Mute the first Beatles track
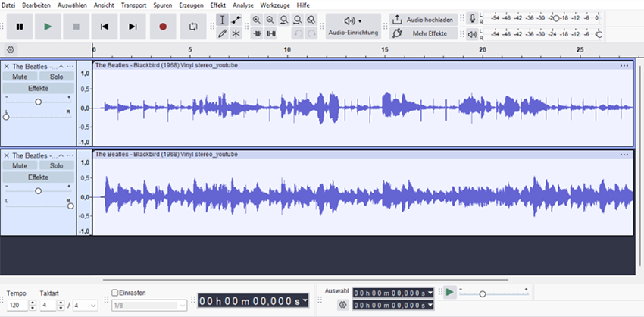The height and width of the screenshot is (317, 644). click(x=20, y=77)
